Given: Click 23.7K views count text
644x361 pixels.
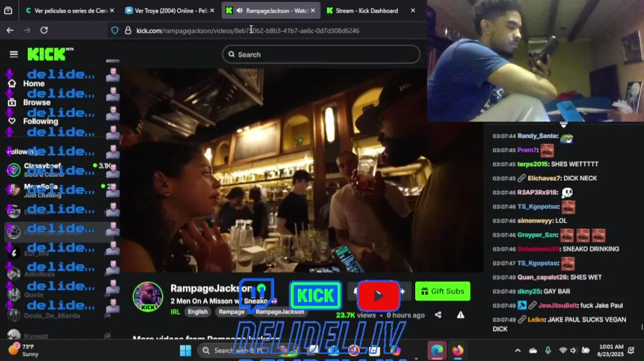Looking at the screenshot, I should pyautogui.click(x=356, y=315).
